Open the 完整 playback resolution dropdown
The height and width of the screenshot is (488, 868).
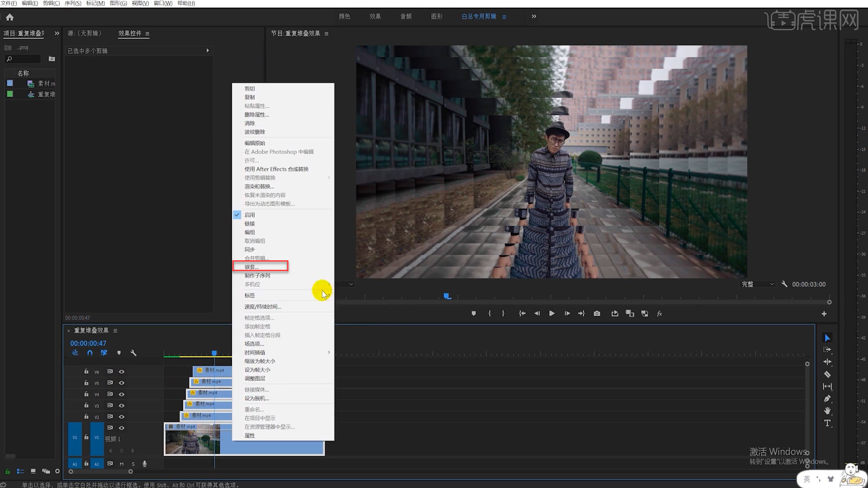click(757, 284)
